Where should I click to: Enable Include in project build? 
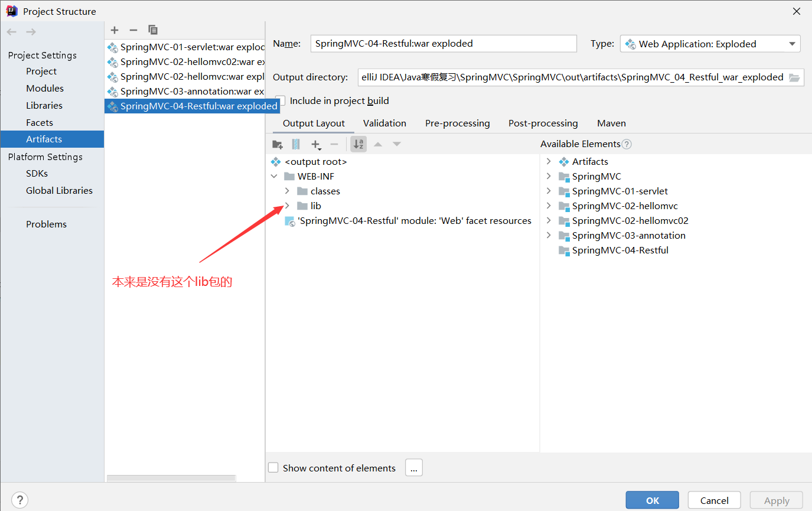pos(280,100)
